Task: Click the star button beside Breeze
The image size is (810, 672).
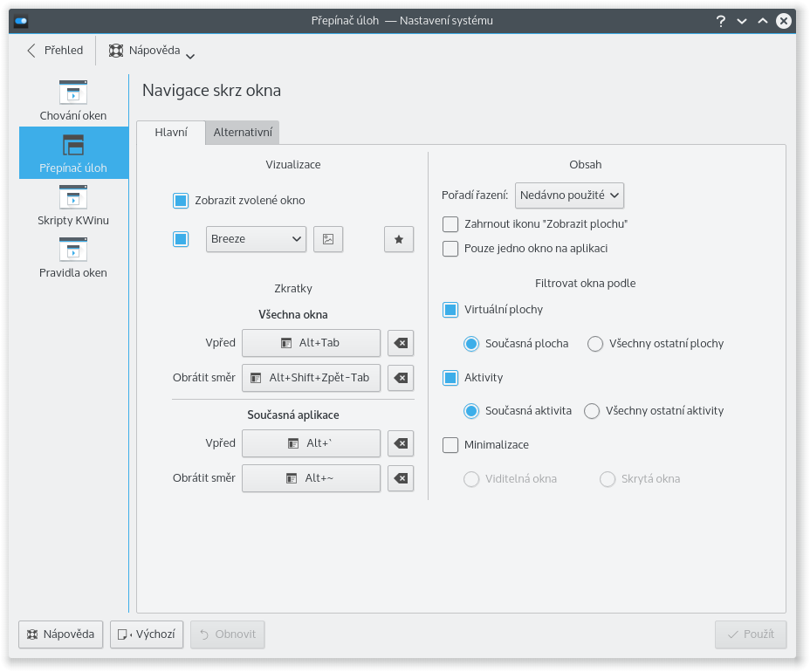Action: tap(399, 239)
